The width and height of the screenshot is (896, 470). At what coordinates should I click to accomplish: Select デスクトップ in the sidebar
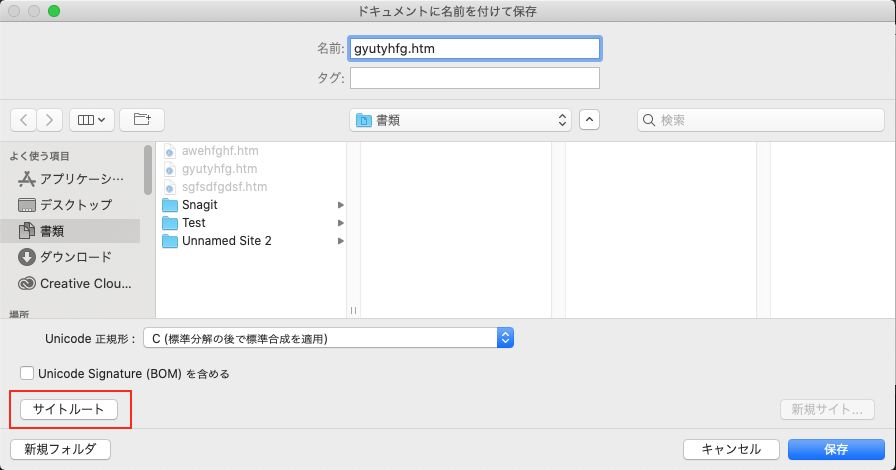pyautogui.click(x=71, y=205)
